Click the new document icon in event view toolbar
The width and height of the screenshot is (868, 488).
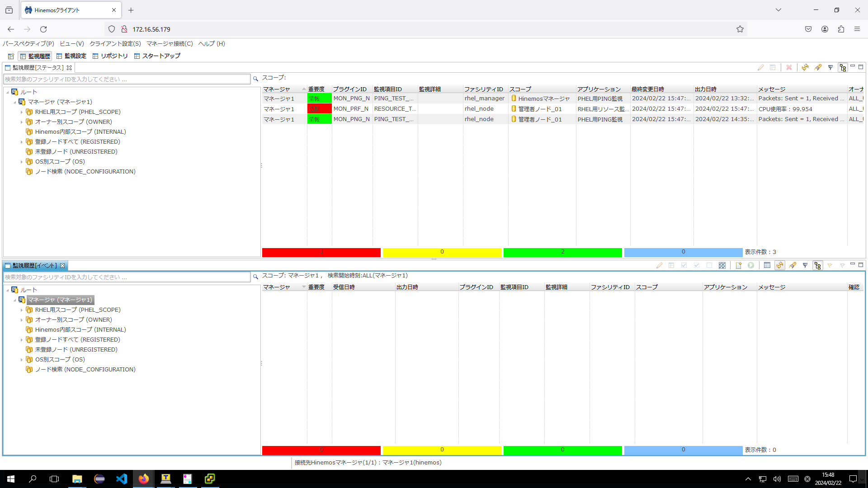click(738, 265)
